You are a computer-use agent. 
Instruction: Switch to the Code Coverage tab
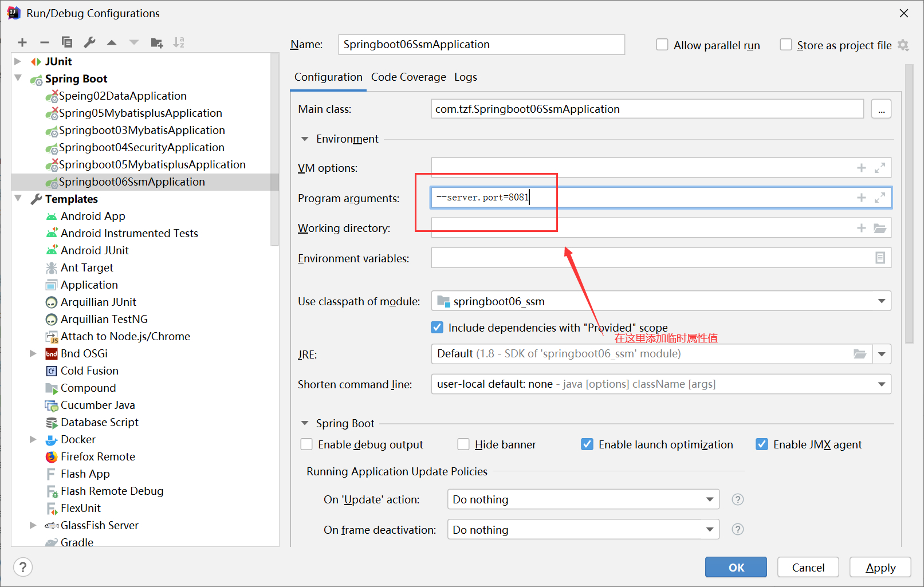[408, 77]
